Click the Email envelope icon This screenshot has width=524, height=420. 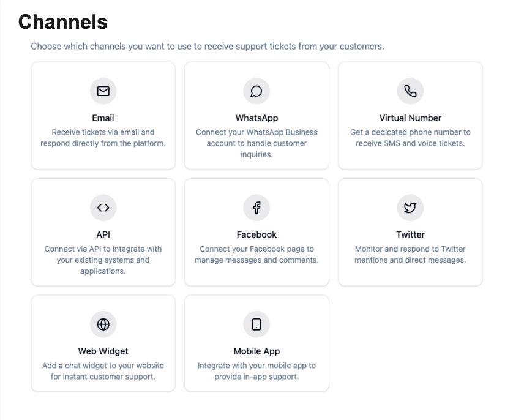(103, 91)
